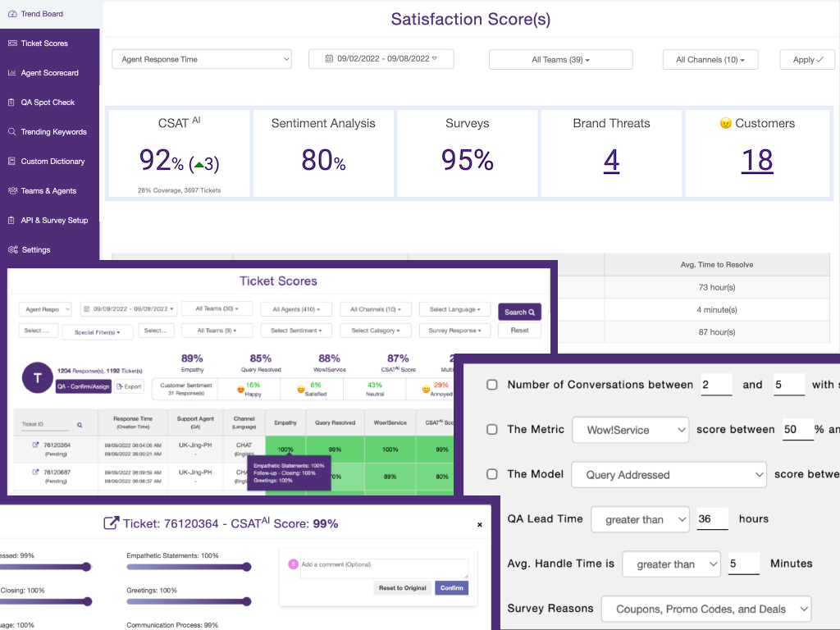Enable The Metric filter checkbox
840x630 pixels.
[x=492, y=429]
